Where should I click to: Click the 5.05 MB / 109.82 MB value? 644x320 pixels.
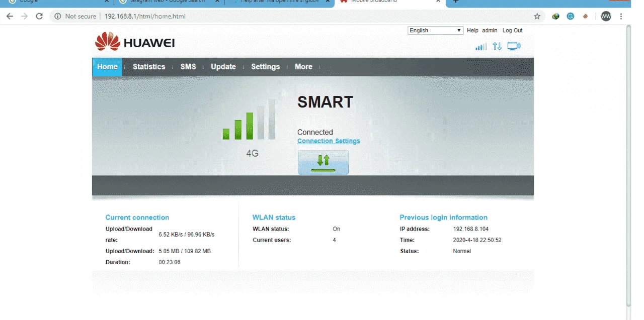(x=185, y=251)
